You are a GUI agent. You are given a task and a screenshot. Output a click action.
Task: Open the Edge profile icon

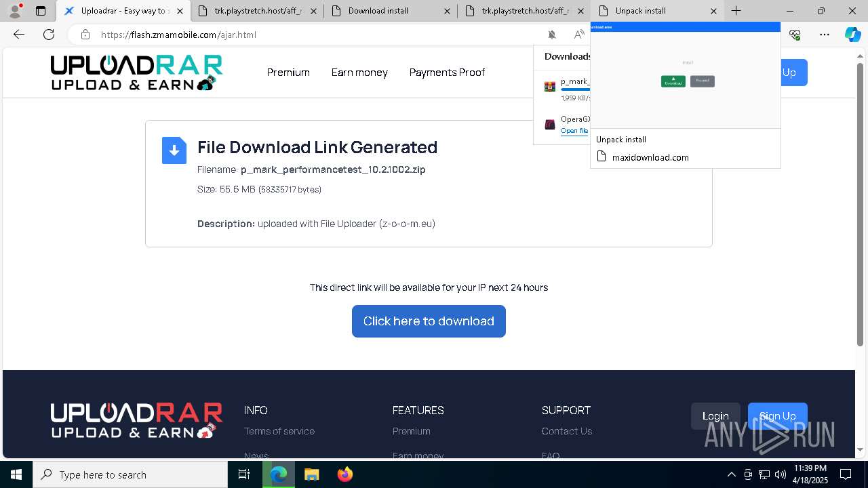[15, 11]
